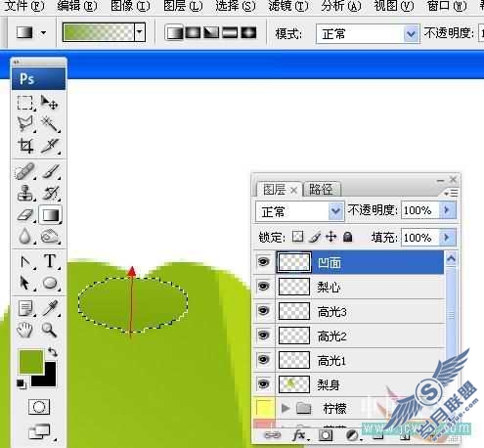The image size is (484, 448).
Task: Open the 滤镜 menu
Action: coord(288,6)
